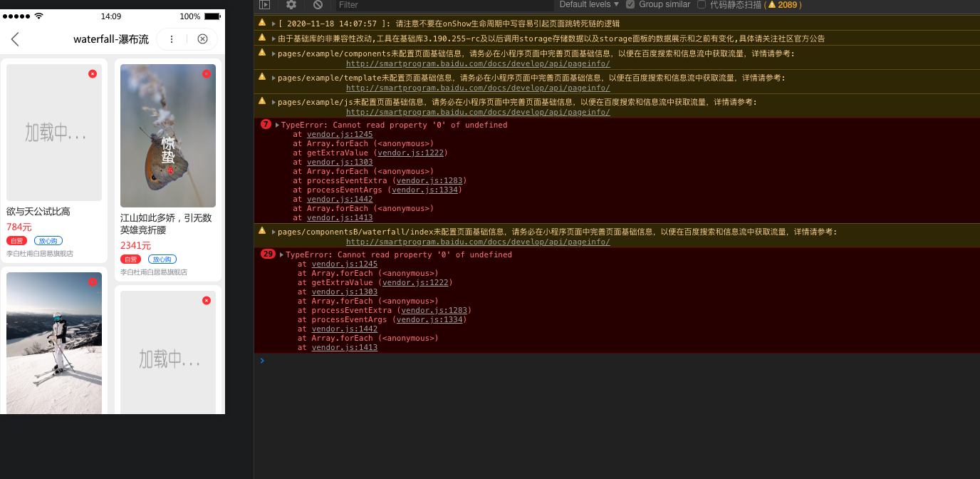Screen dimensions: 980x479
Task: Select the title 欲与天公试比高
Action: coord(38,212)
